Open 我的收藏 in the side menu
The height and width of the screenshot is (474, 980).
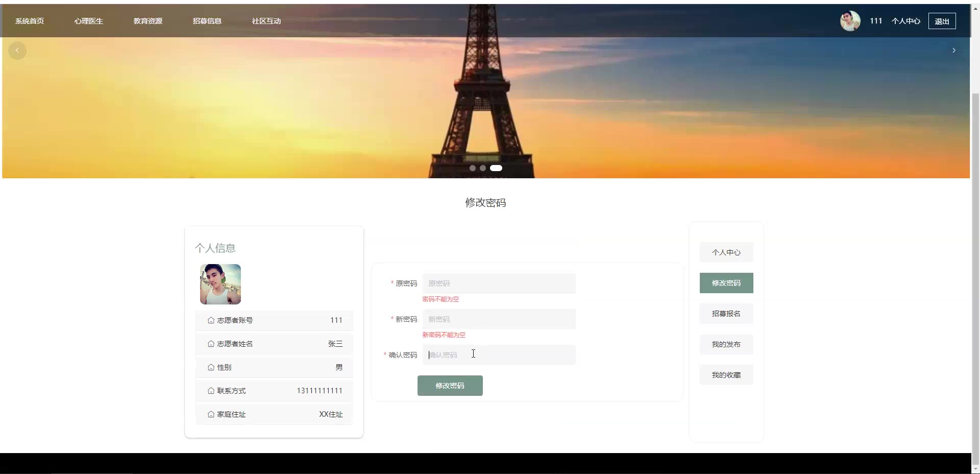pos(726,375)
